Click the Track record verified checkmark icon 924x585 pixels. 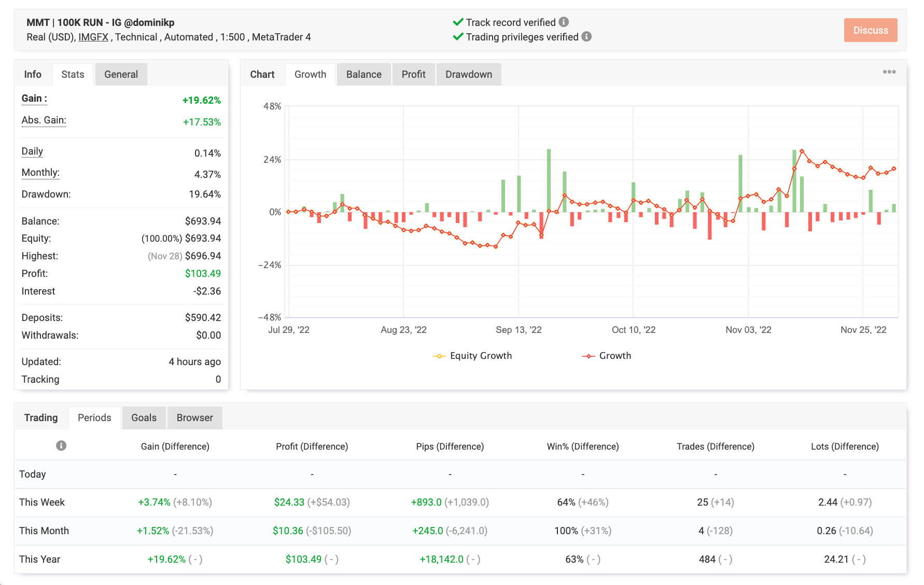[458, 22]
